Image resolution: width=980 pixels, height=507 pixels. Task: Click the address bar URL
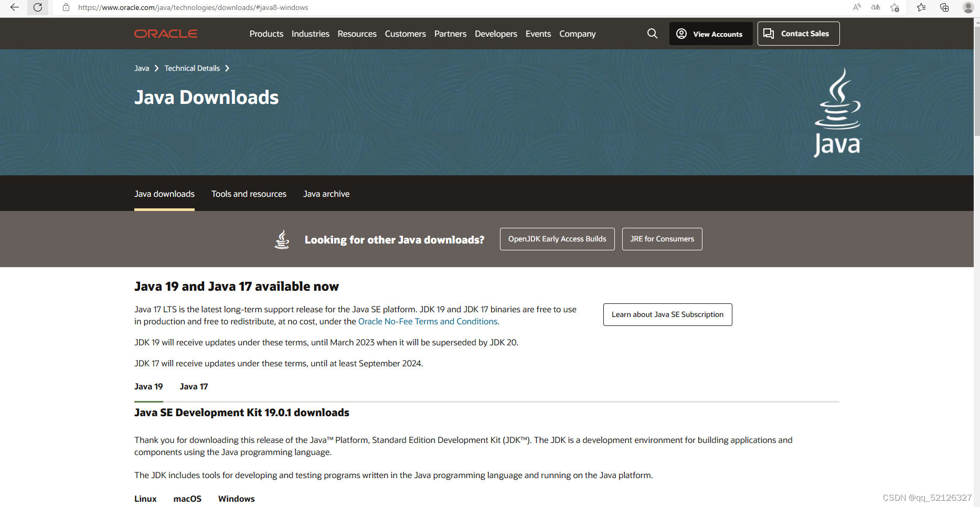click(193, 7)
